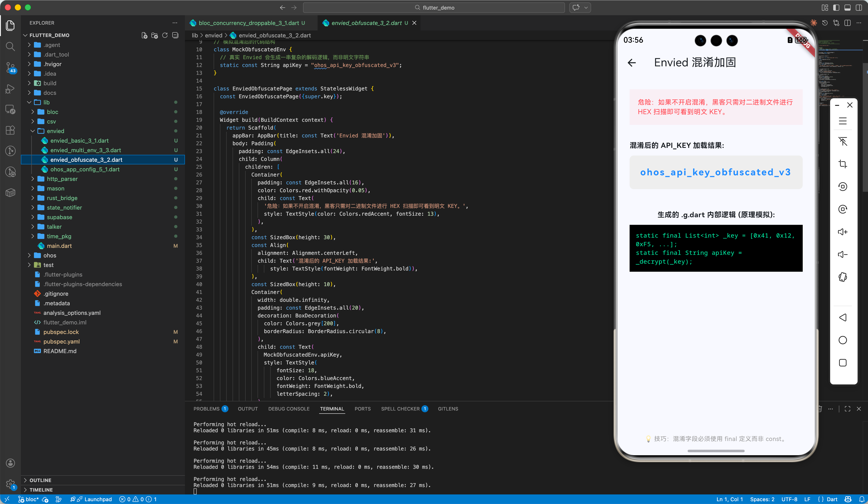Toggle the bottom panel layout icon
Viewport: 868px width, 504px height.
click(847, 8)
